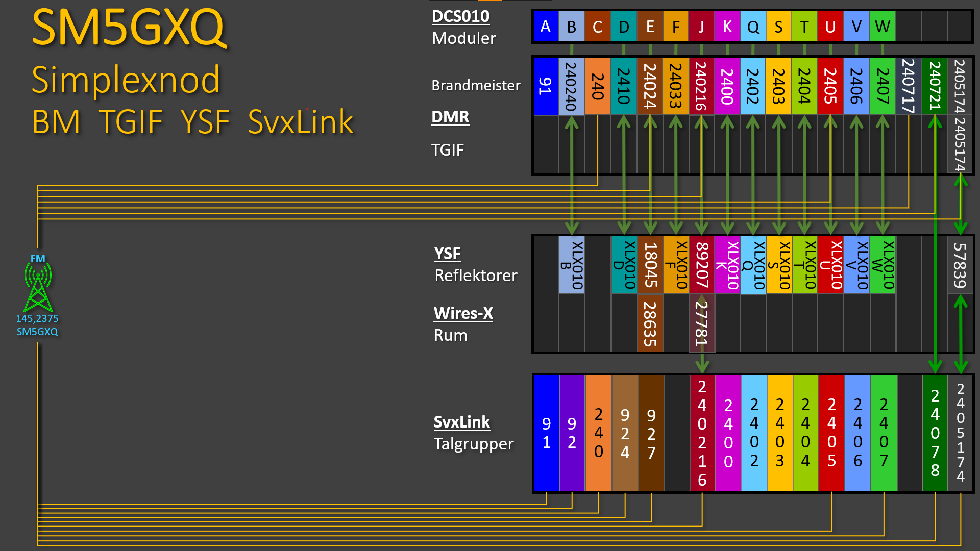Select module W in the DCS010 row
Screen dimensions: 980x551
coord(883,27)
